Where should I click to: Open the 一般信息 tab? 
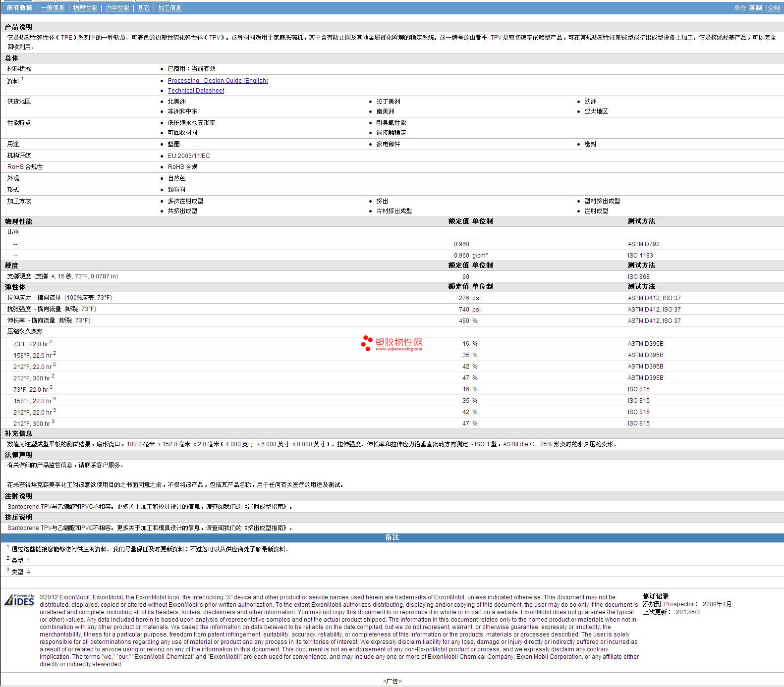53,8
